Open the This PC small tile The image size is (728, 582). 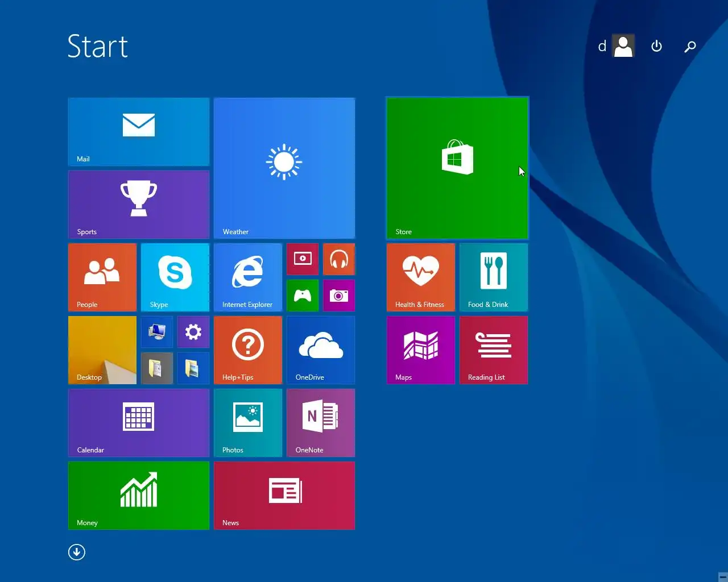pos(157,332)
